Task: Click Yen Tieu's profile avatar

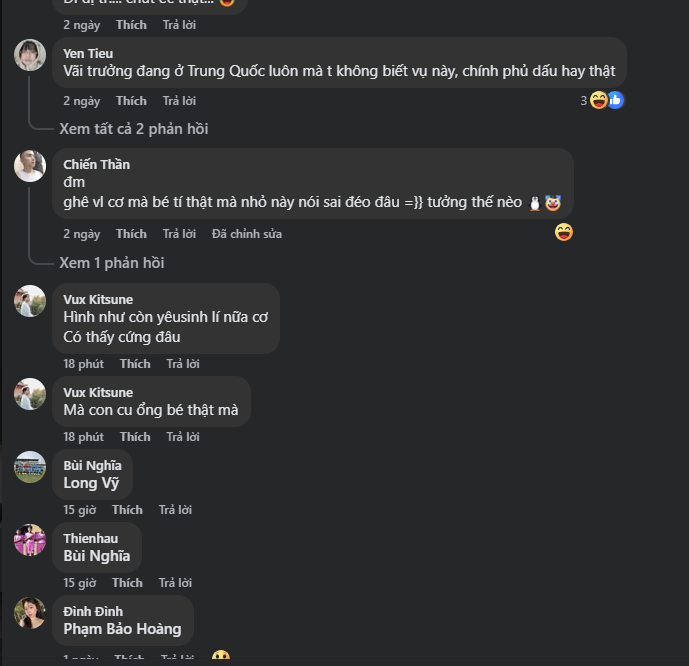Action: pyautogui.click(x=30, y=55)
